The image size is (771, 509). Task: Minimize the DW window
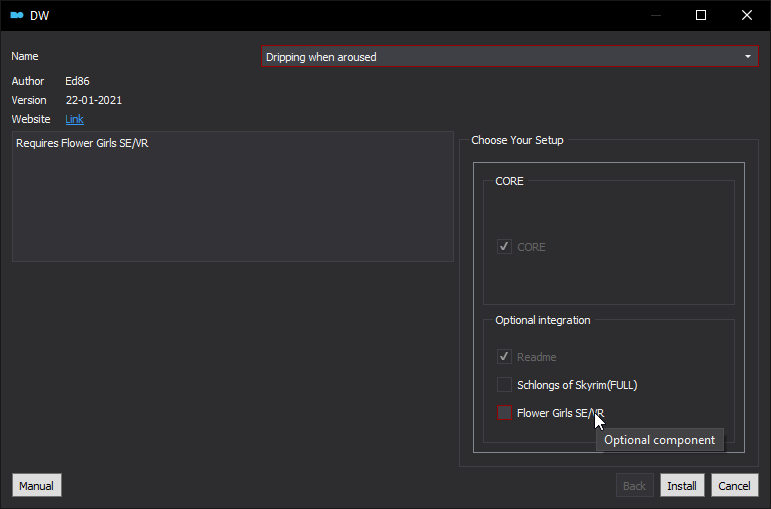pos(655,15)
